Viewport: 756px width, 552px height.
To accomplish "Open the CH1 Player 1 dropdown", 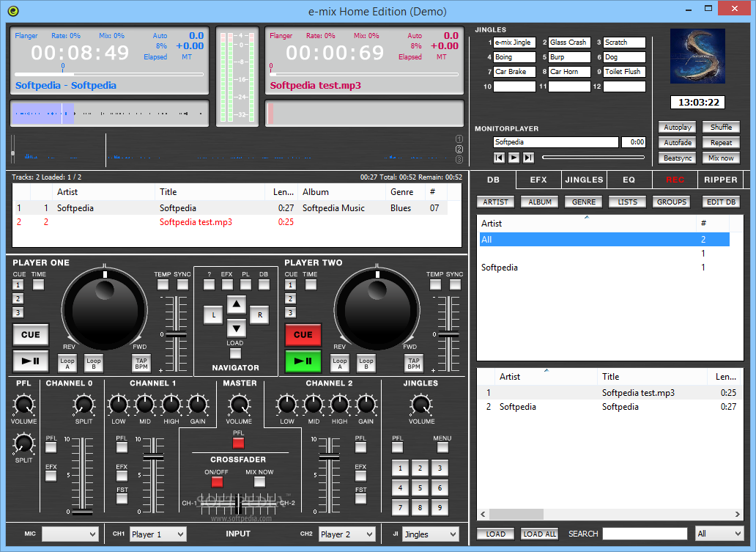I will pos(157,534).
